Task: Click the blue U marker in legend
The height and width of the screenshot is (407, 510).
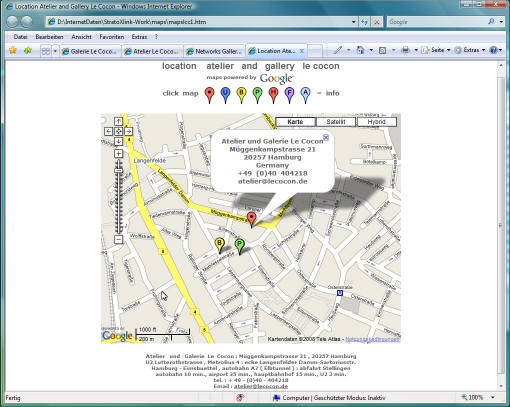Action: 226,95
